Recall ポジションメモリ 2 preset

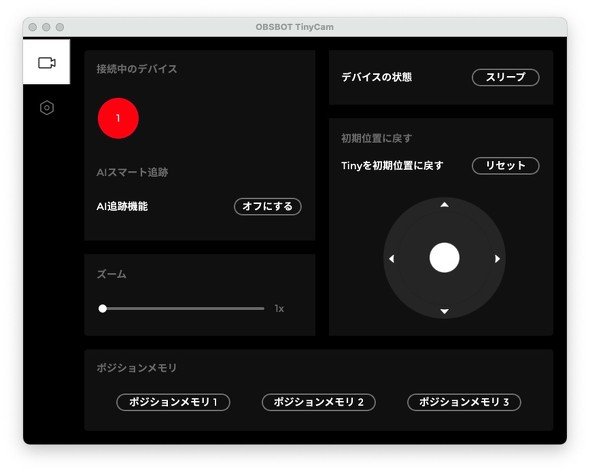click(x=318, y=402)
